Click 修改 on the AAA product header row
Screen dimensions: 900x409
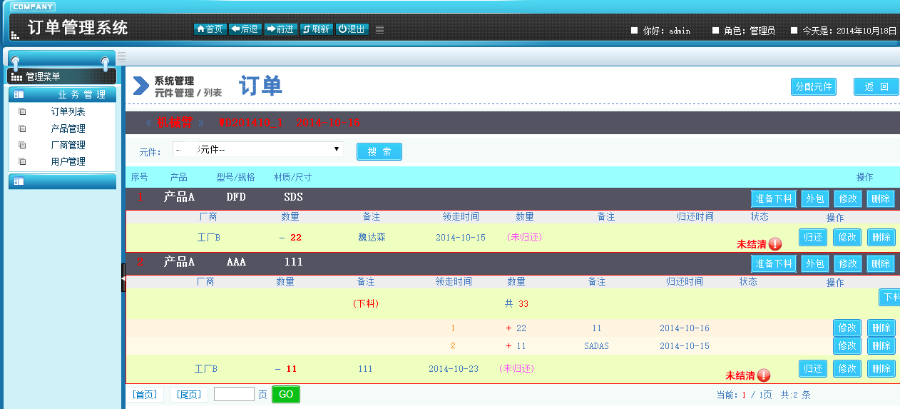[x=848, y=263]
